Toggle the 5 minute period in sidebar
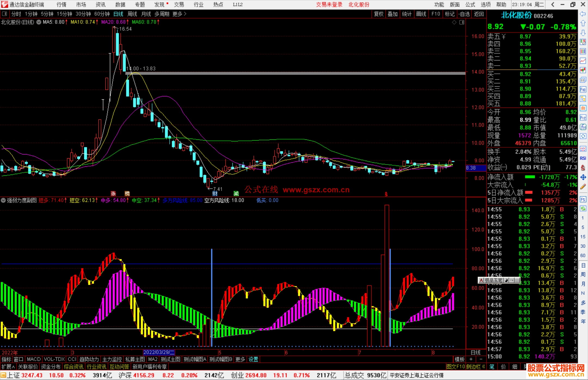The width and height of the screenshot is (588, 380). 583,227
